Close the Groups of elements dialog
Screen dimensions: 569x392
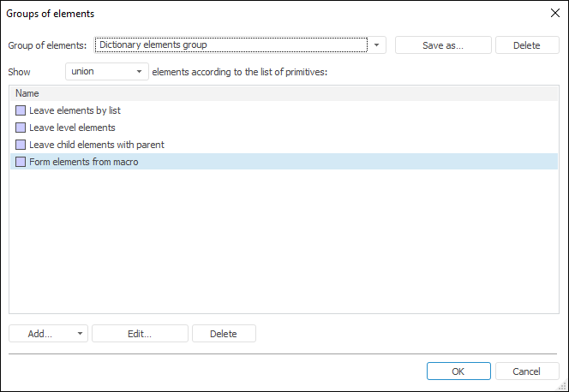click(x=553, y=13)
